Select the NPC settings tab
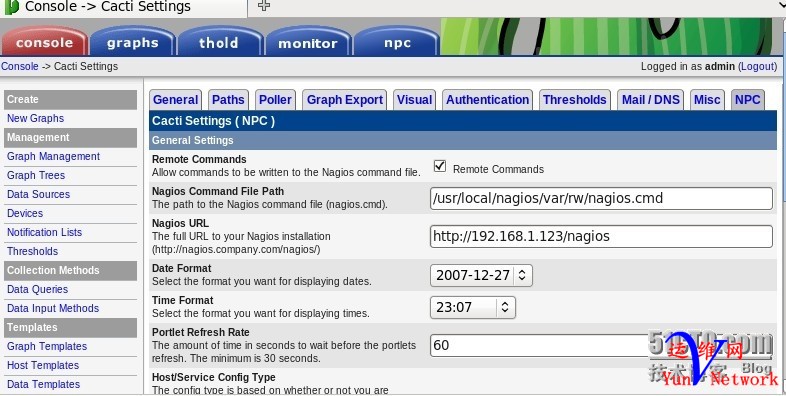786x396 pixels. [x=747, y=100]
